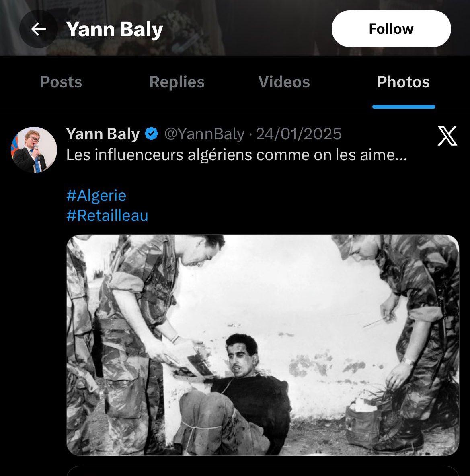
Task: Click the 24/01/2025 post date
Action: [298, 134]
